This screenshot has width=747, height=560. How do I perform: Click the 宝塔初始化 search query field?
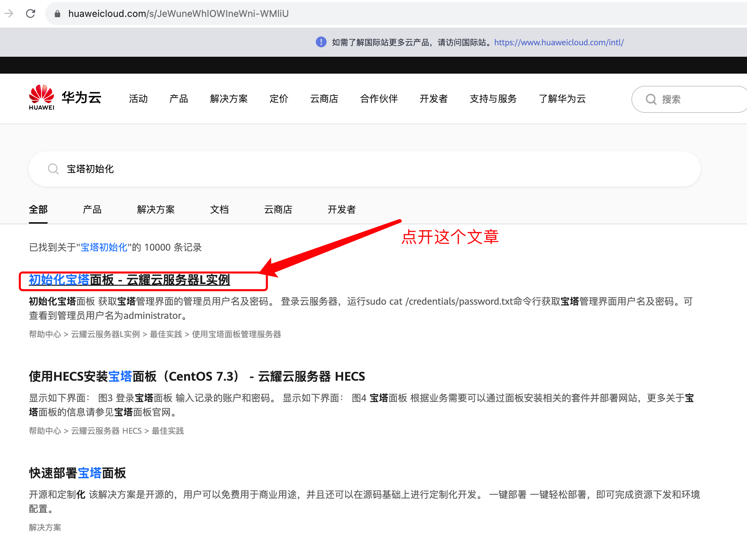365,169
